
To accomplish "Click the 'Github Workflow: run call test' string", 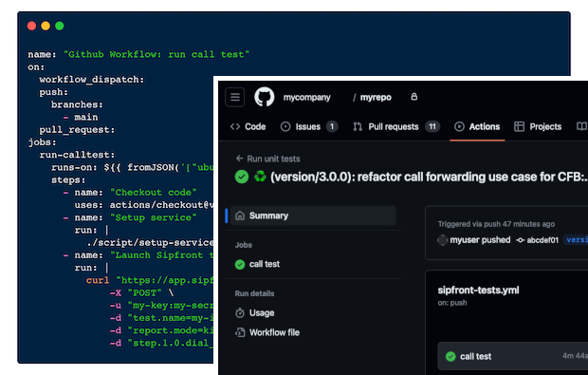I will coord(156,54).
